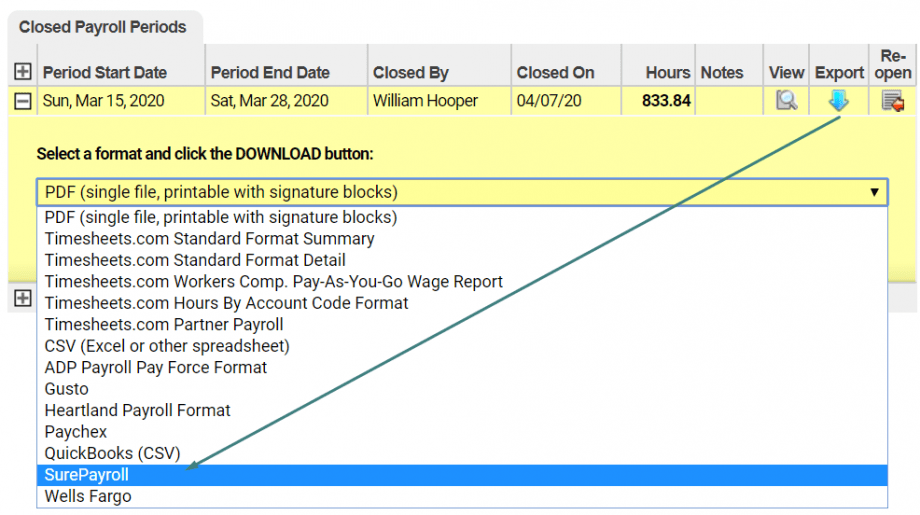Screen dimensions: 920x515
Task: Choose the Wells Fargo format
Action: 462,496
